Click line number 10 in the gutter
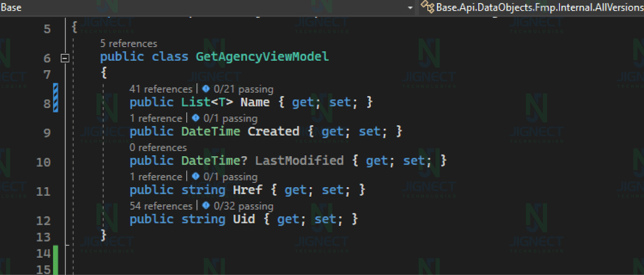Screen dimensions: 644x275 click(x=43, y=162)
